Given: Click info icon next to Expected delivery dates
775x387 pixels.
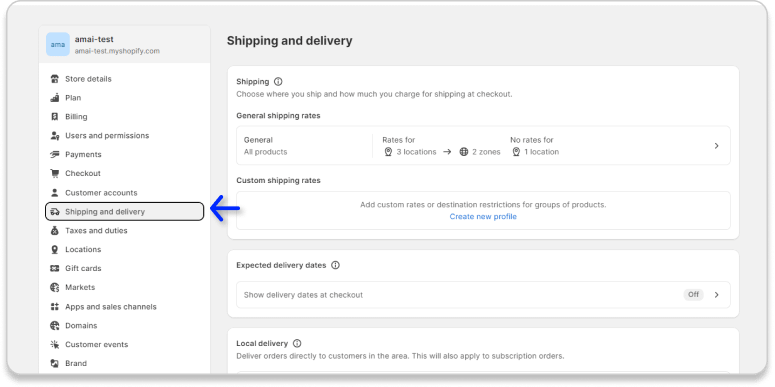Looking at the screenshot, I should coord(336,265).
